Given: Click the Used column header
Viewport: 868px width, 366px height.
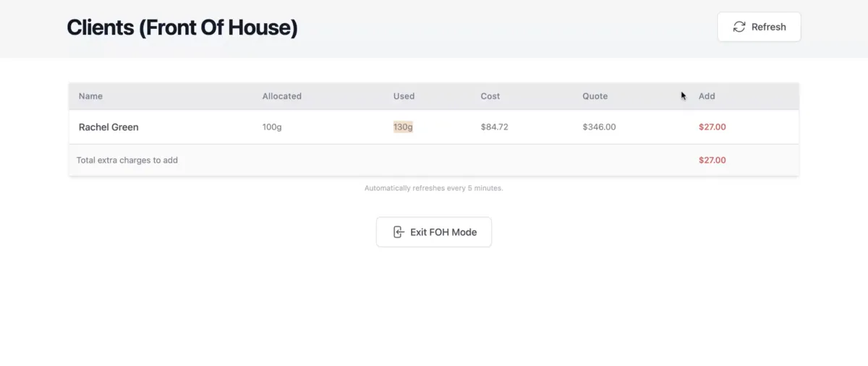Looking at the screenshot, I should [x=404, y=96].
